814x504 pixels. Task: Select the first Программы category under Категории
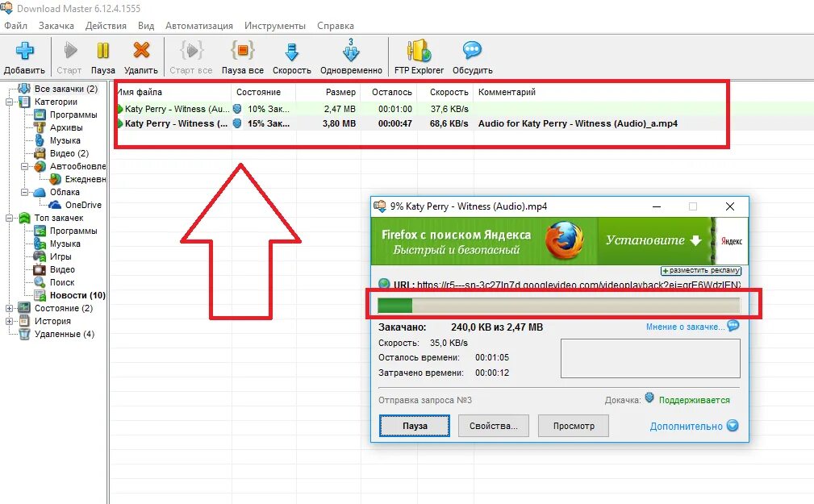tap(73, 115)
